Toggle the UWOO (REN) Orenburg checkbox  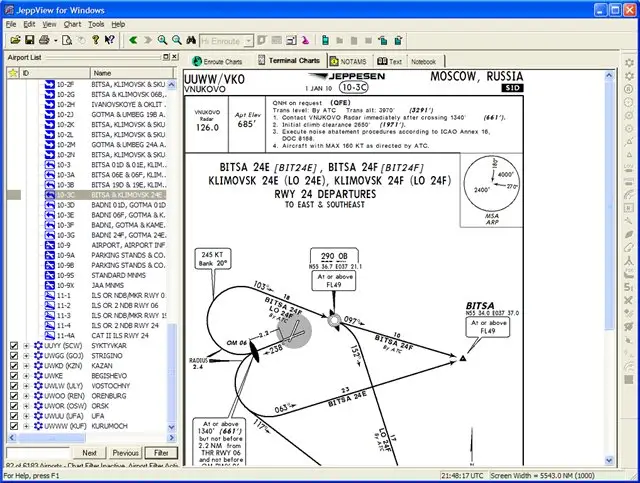click(14, 396)
